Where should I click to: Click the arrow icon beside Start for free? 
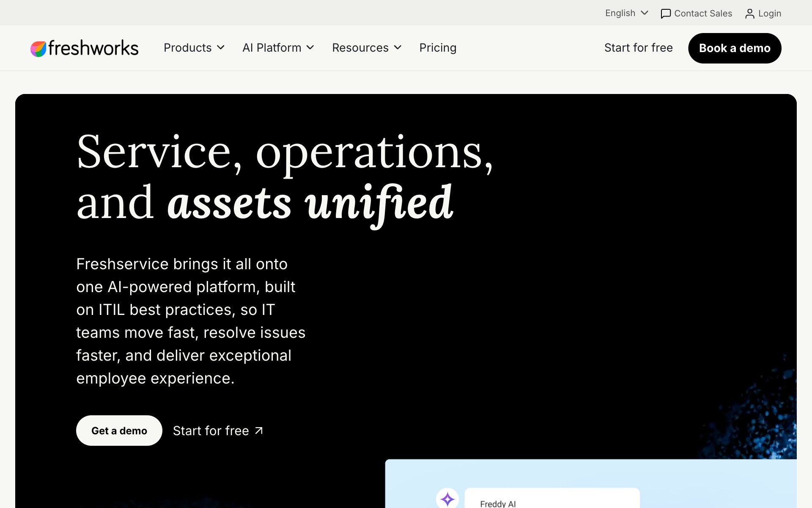coord(259,431)
